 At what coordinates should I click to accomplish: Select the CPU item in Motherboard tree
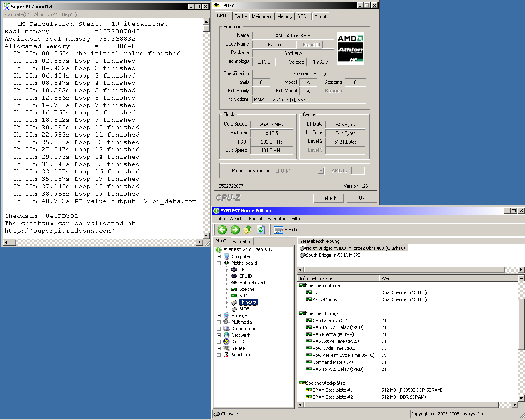243,269
